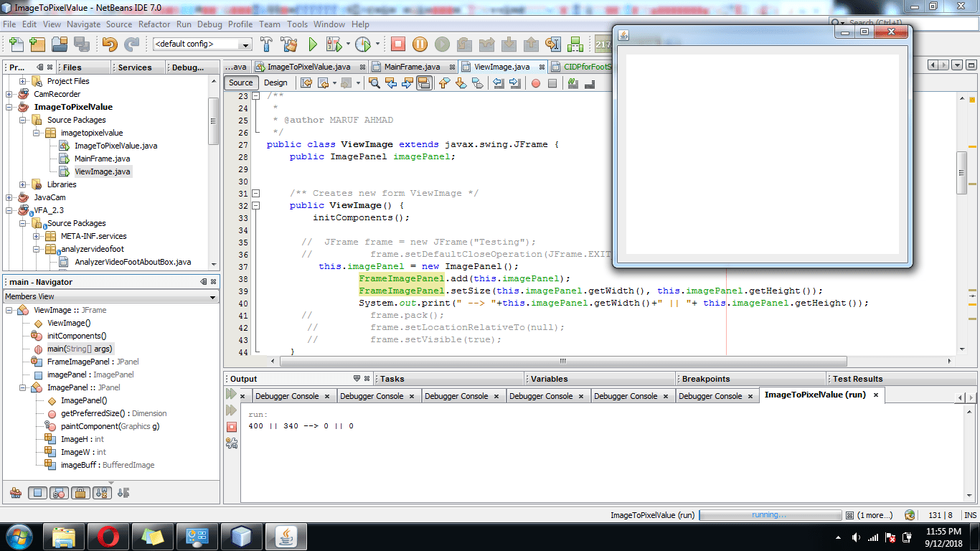The width and height of the screenshot is (980, 551).
Task: Click the New File icon
Action: coord(16,44)
